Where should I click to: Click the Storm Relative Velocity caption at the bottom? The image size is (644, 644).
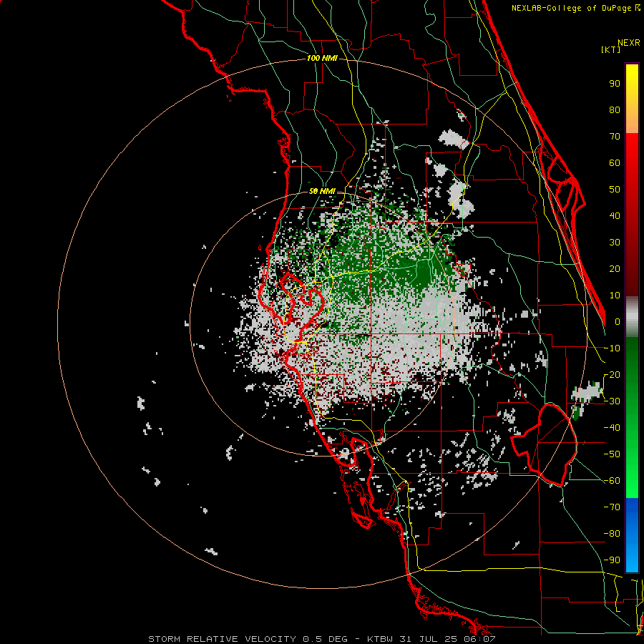point(321,639)
